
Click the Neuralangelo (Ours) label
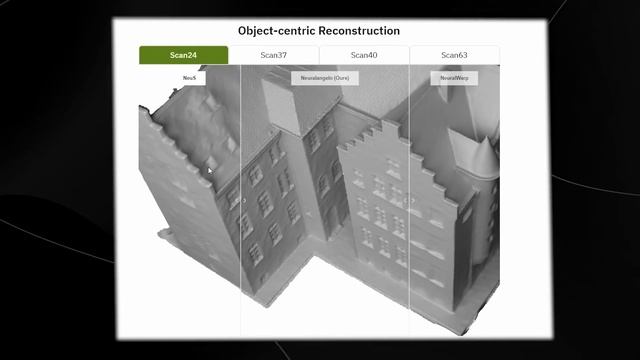tap(325, 78)
